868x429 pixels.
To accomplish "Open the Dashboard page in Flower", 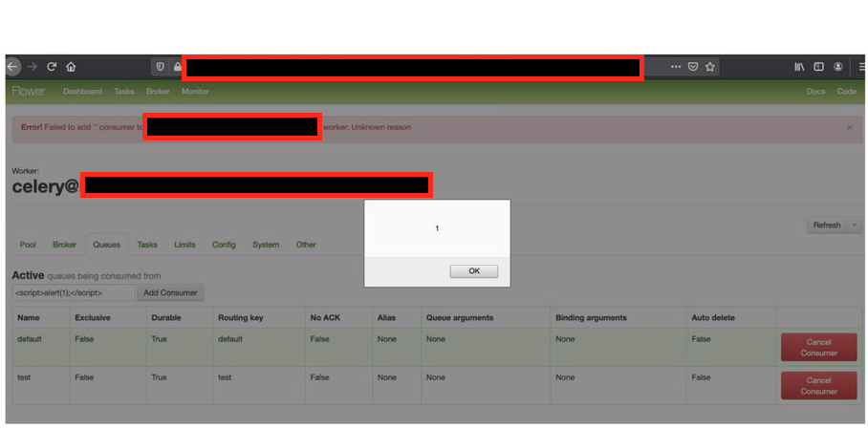I will click(82, 92).
